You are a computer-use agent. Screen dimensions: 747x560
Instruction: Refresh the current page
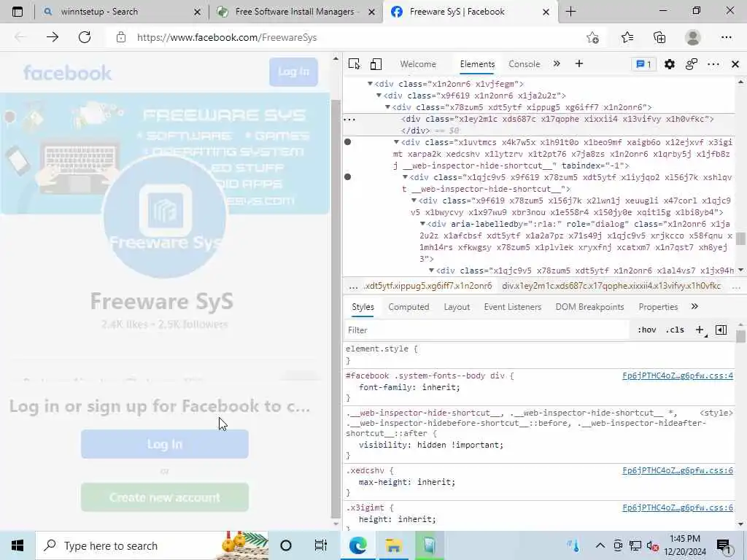(x=85, y=37)
